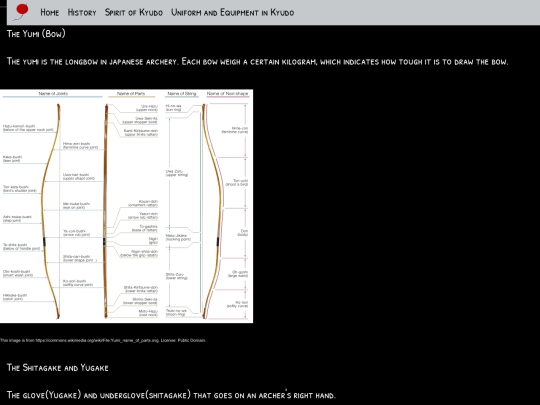Screen dimensions: 540x405
Task: Open Uniform and Equipment in Kyudo page
Action: (232, 13)
